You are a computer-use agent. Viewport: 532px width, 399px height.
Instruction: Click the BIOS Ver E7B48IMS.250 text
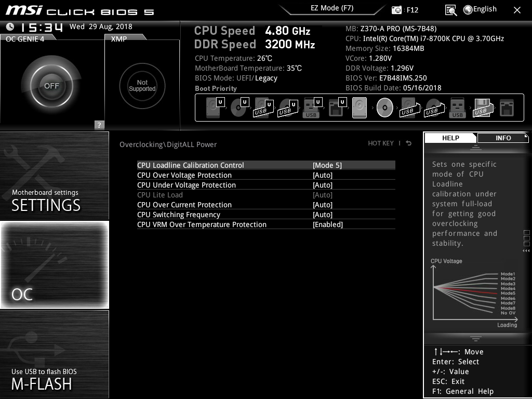tap(386, 78)
